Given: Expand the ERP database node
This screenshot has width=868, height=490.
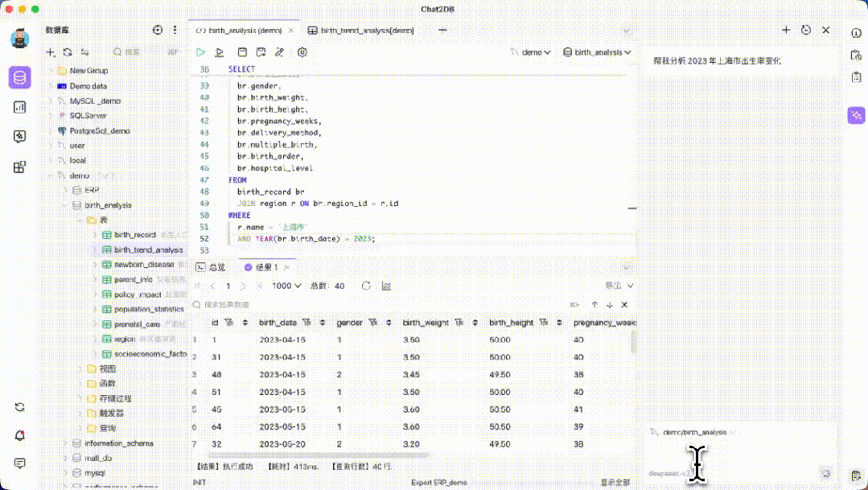Looking at the screenshot, I should point(65,190).
